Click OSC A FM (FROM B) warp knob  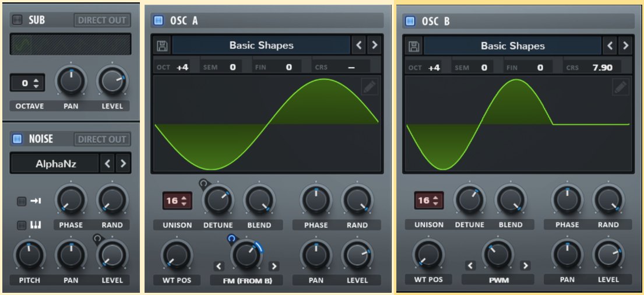click(x=247, y=255)
